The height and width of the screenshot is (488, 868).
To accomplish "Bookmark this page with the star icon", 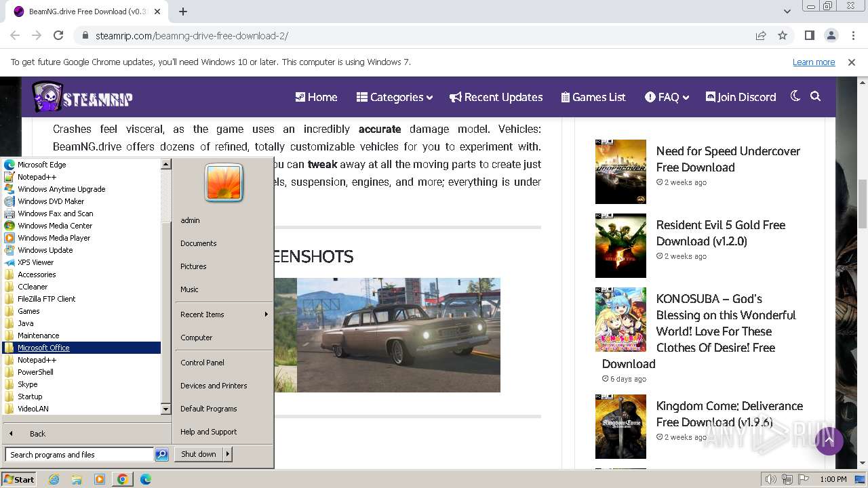I will [783, 36].
